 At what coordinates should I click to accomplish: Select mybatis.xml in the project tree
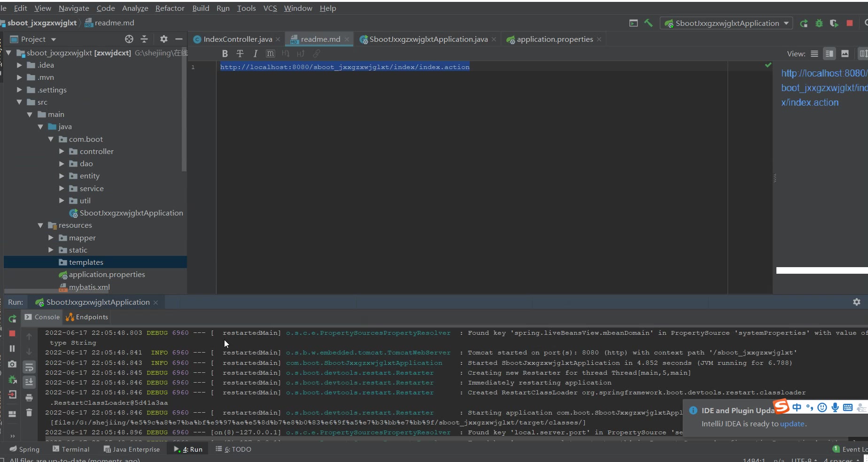point(89,287)
